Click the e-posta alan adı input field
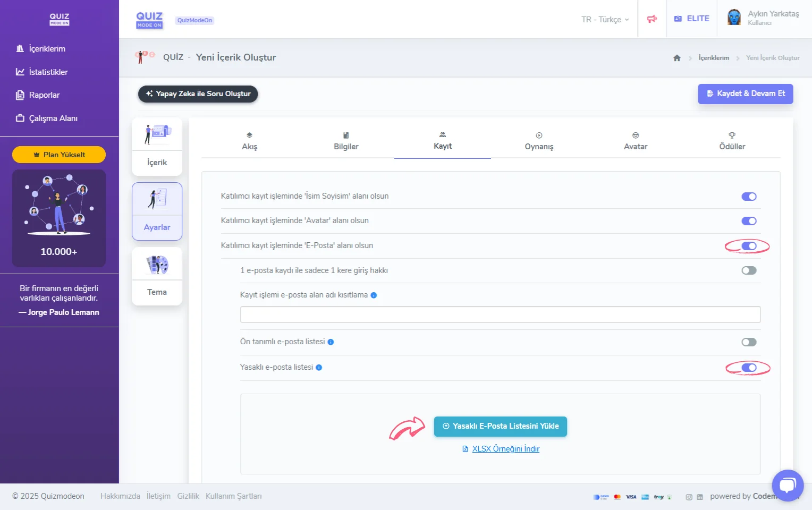812x510 pixels. point(500,314)
